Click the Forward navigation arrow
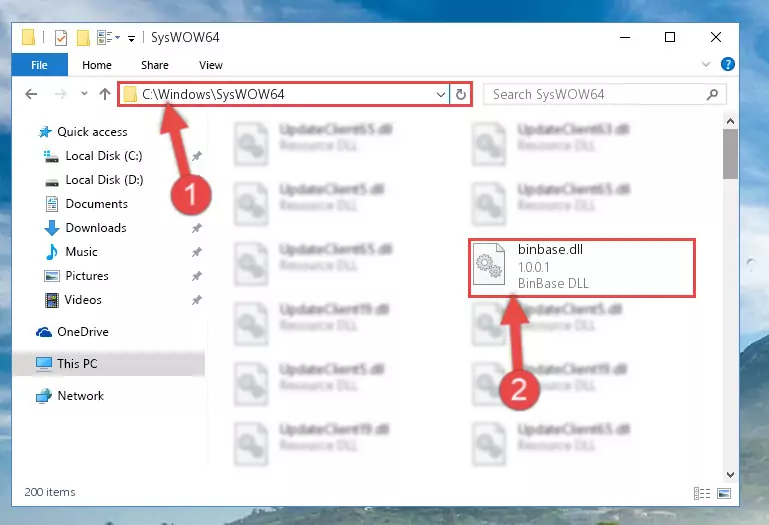The width and height of the screenshot is (769, 525). coord(60,94)
